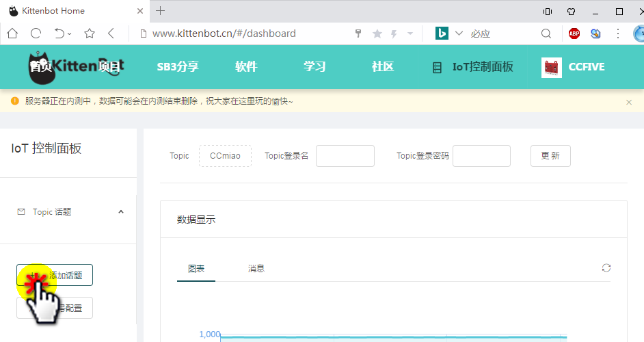Open address bar dropdown arrow

410,34
